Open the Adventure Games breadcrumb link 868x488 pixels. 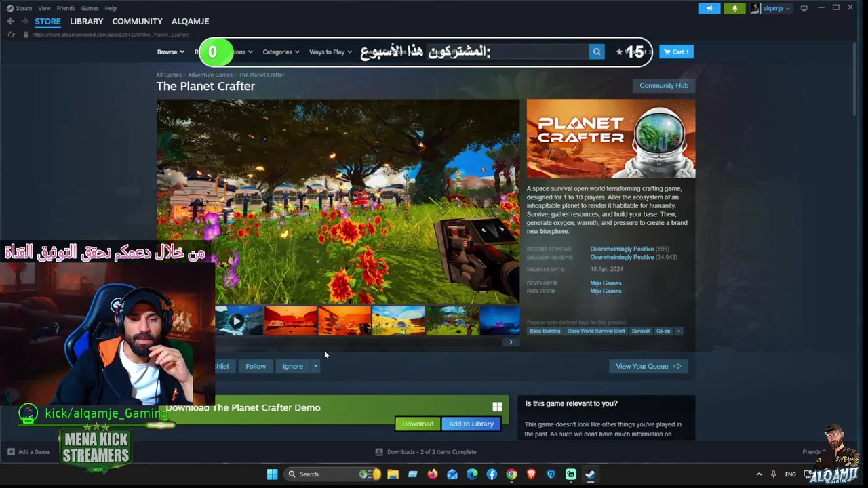(x=210, y=75)
